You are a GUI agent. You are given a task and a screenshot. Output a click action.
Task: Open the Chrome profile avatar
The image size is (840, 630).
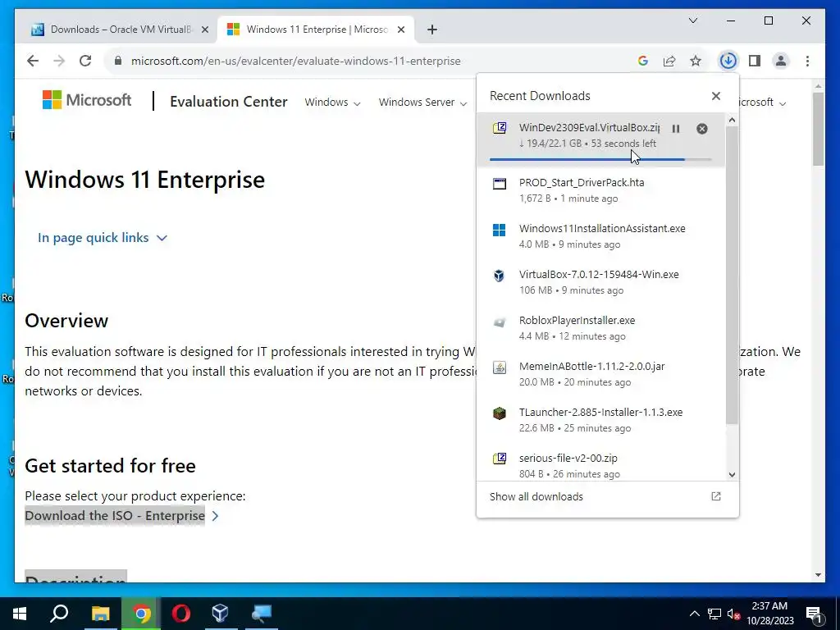[x=781, y=61]
